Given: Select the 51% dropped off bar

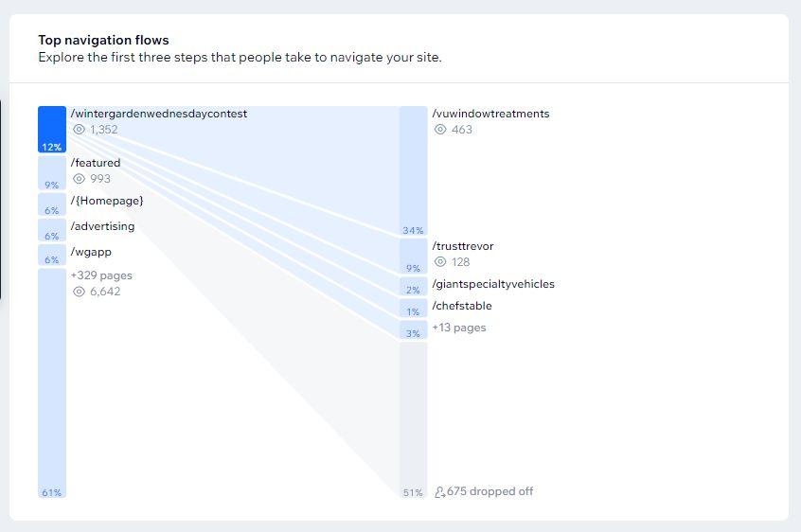Looking at the screenshot, I should 413,417.
